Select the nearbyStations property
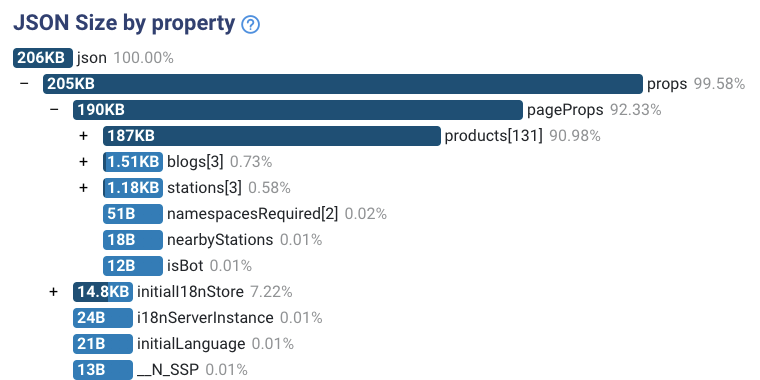760x380 pixels. tap(220, 240)
